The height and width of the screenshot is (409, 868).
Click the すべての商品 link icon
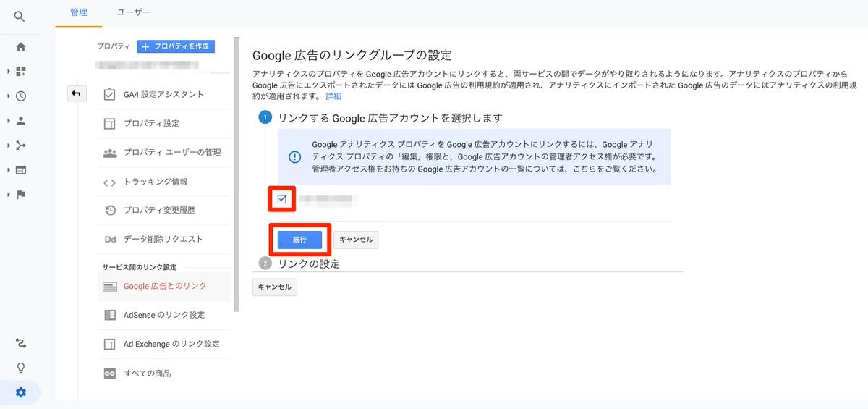(110, 374)
